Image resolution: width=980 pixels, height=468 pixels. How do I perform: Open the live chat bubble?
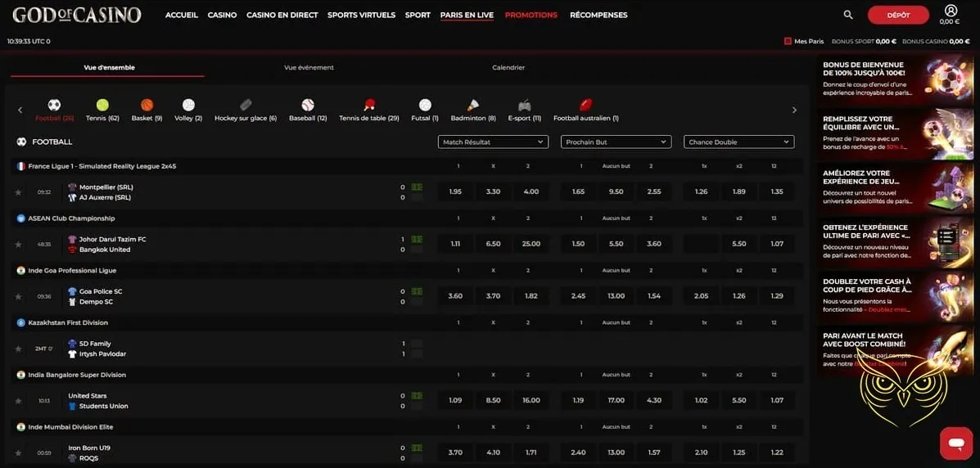coord(955,443)
